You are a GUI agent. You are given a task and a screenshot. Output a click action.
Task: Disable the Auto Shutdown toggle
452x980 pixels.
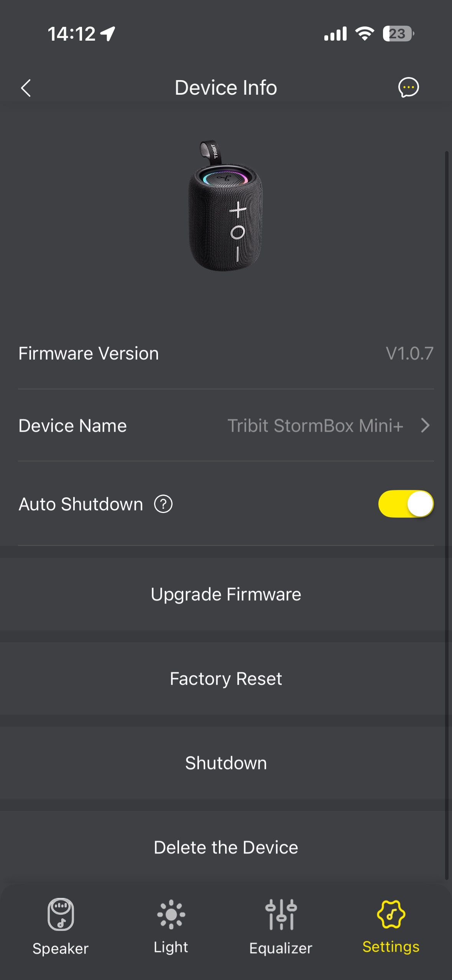[406, 504]
